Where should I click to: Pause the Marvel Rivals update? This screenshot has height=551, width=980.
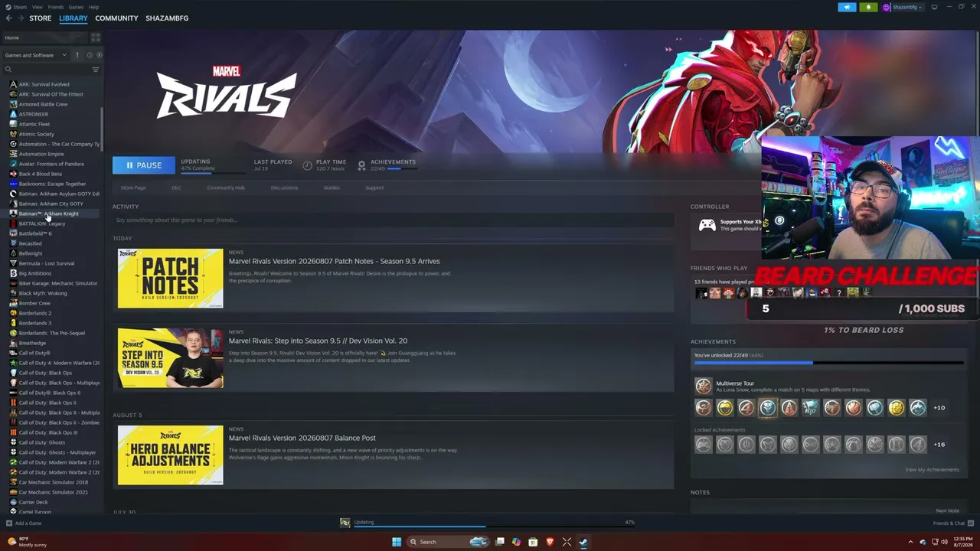click(x=143, y=165)
